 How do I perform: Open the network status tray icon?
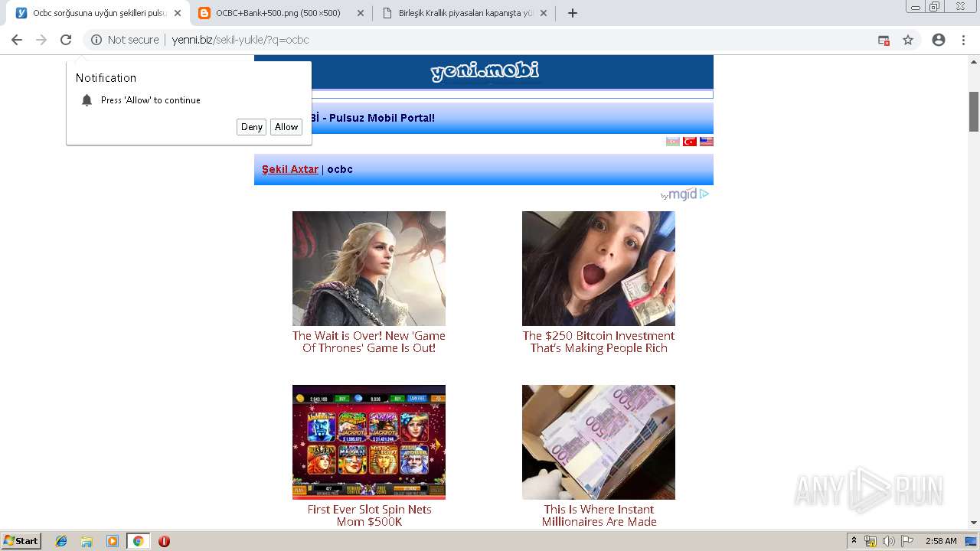pos(871,541)
